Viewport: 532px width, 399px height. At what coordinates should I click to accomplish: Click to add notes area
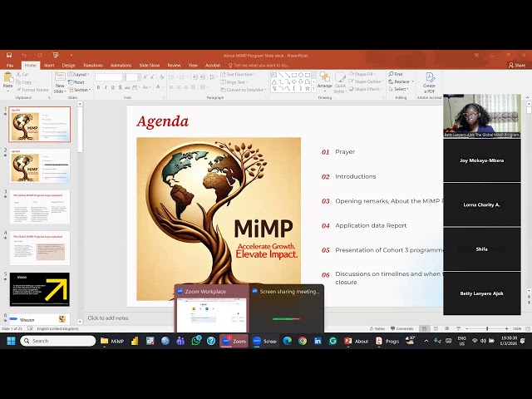click(108, 318)
